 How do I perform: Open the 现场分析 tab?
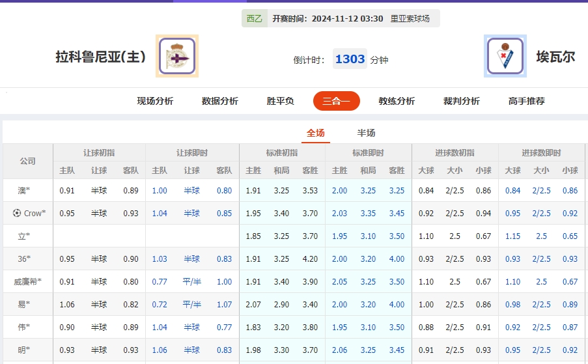(x=155, y=101)
